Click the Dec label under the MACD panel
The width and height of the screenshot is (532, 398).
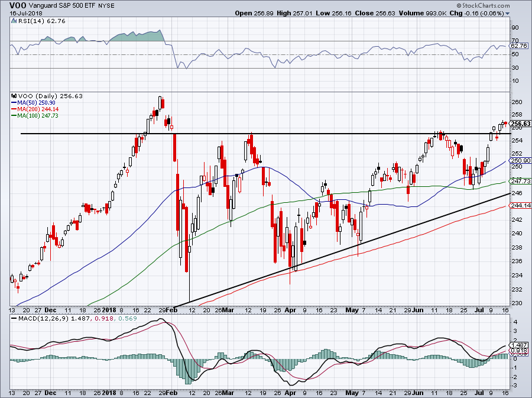tap(50, 393)
